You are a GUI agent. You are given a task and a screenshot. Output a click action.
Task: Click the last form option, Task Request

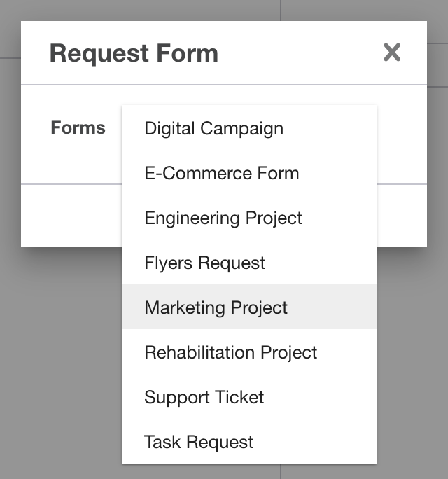(199, 443)
